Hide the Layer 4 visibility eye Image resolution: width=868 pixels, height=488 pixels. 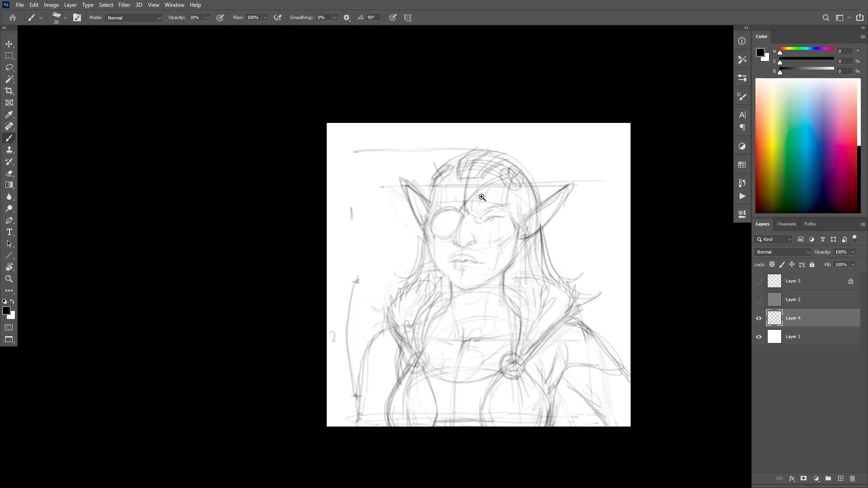(x=759, y=319)
